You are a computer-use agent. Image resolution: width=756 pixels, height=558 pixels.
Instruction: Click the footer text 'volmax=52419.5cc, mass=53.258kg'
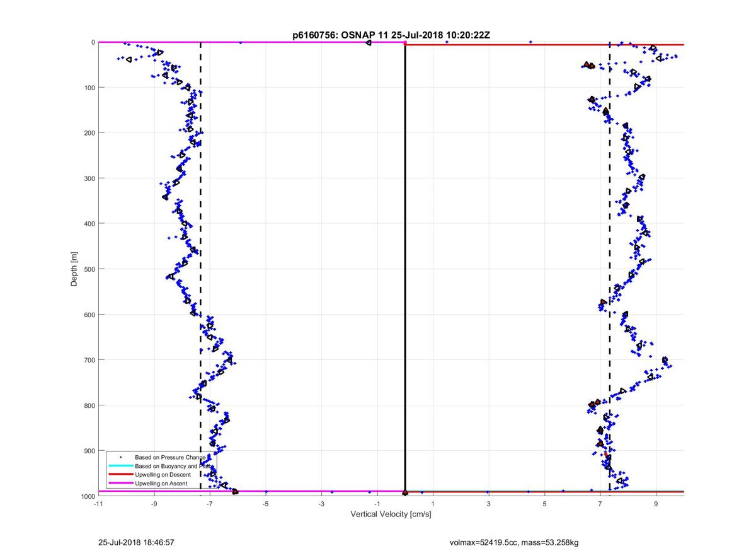tap(514, 542)
